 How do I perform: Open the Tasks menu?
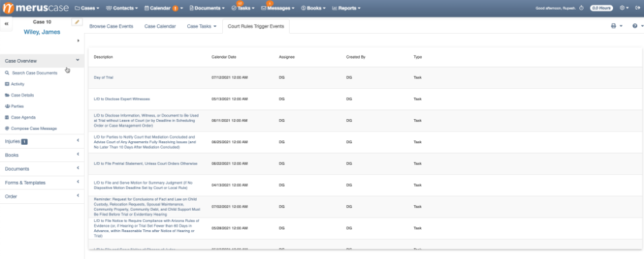pos(243,8)
